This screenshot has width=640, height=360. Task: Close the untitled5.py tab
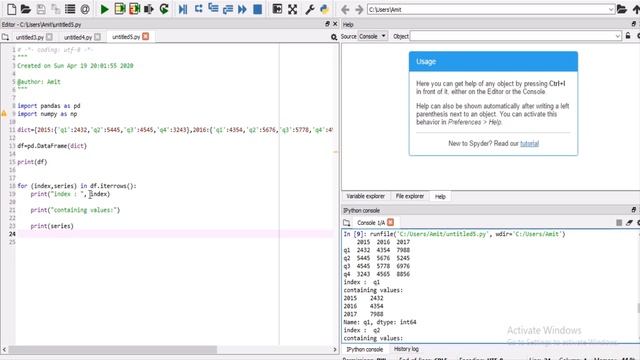click(145, 36)
